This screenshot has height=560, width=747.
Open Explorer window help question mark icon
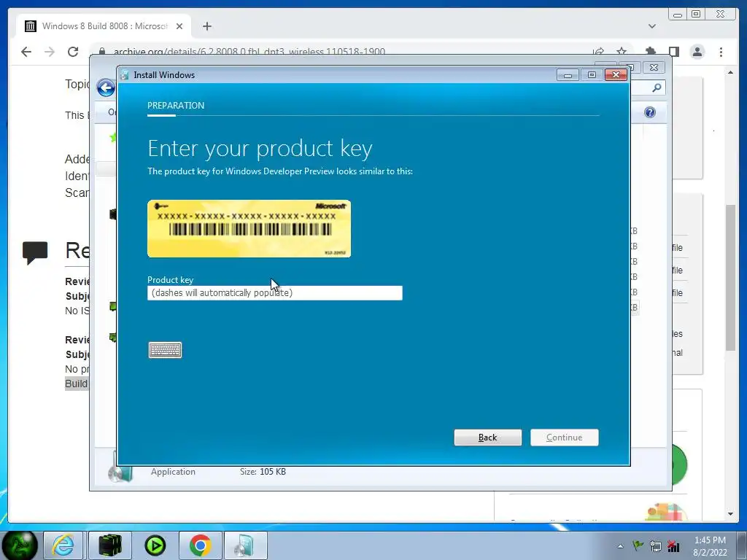pyautogui.click(x=650, y=112)
